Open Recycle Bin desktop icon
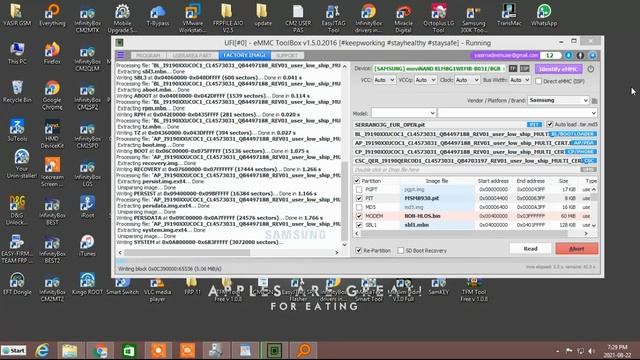The width and height of the screenshot is (640, 360). tap(17, 91)
